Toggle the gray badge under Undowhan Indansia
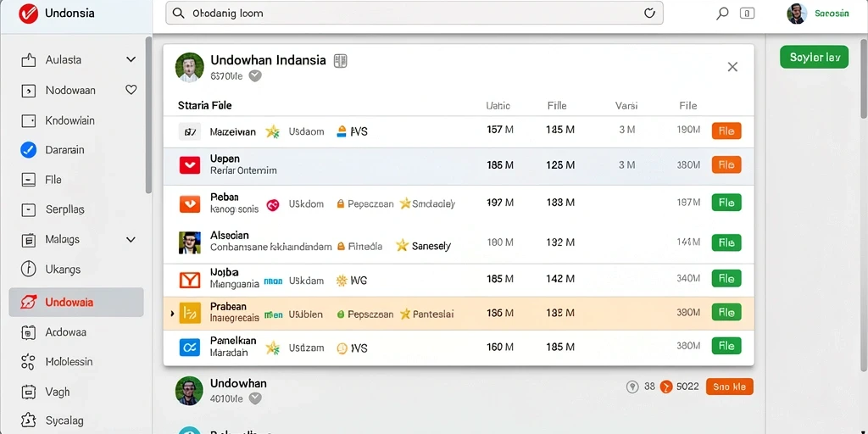This screenshot has width=868, height=434. pos(254,76)
